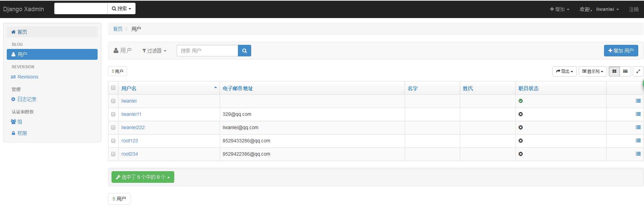
Task: Tick the checkbox for user liwanlei
Action: (113, 101)
